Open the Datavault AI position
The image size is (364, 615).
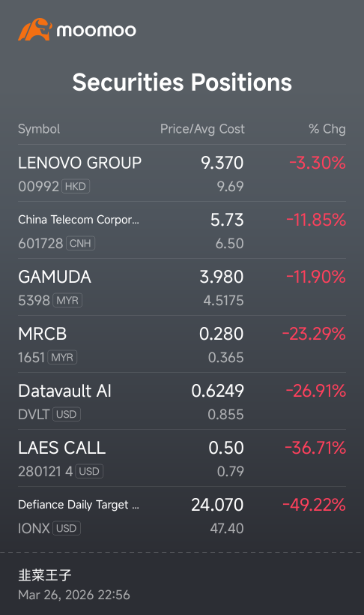click(x=182, y=401)
